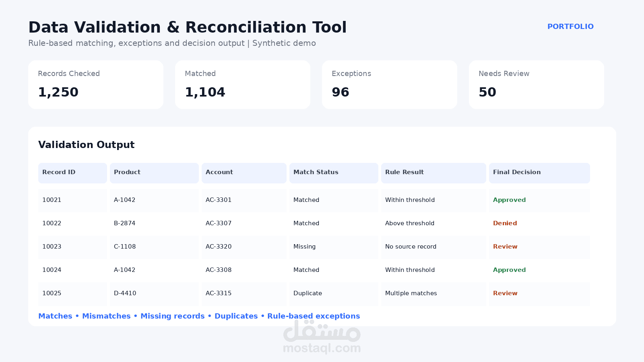Click the Mismatches footer label
This screenshot has height=362, width=644.
[x=106, y=316]
